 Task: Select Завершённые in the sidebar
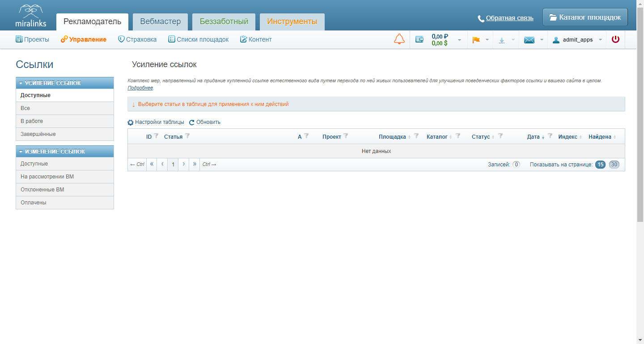click(65, 134)
